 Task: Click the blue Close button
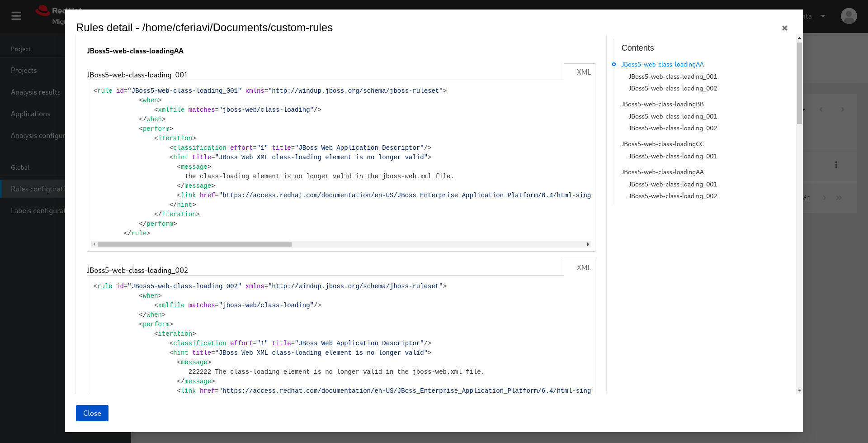tap(92, 413)
